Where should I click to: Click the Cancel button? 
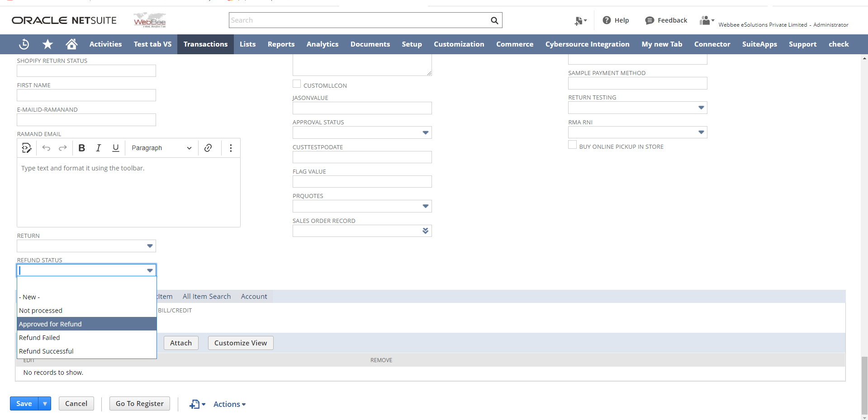click(x=76, y=403)
